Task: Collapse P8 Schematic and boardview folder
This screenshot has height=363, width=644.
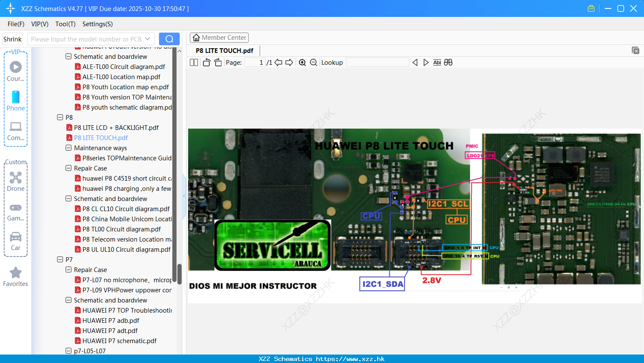Action: [69, 198]
